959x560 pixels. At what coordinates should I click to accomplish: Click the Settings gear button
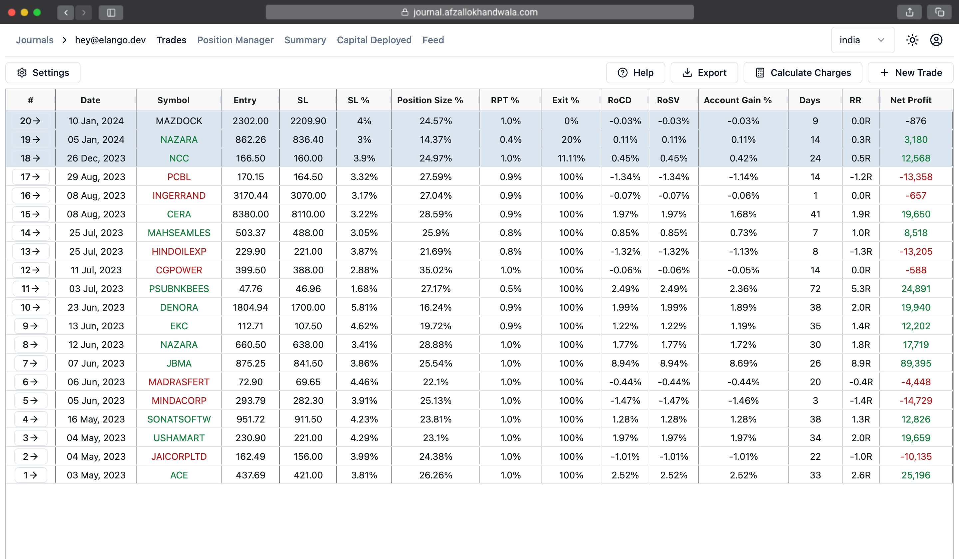[43, 73]
